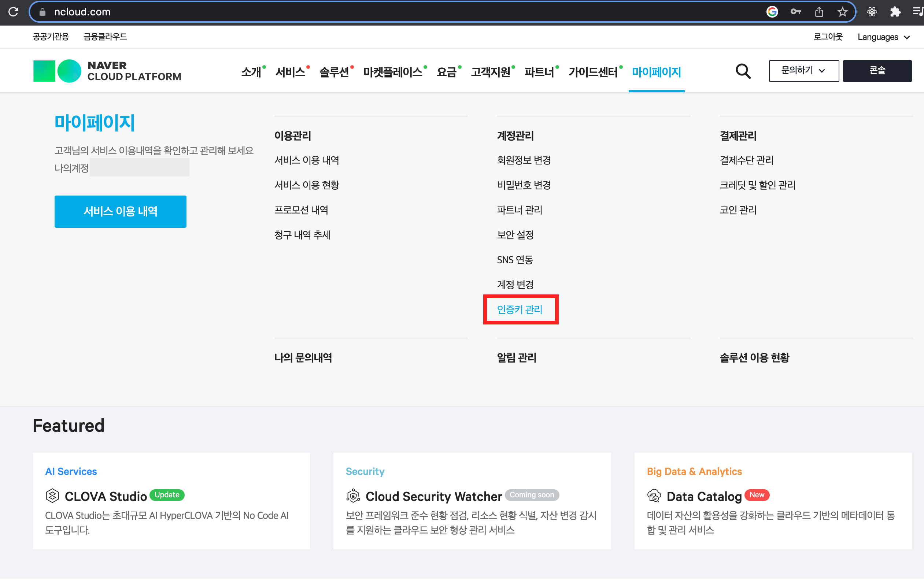Open 회원정보 변경 link
The width and height of the screenshot is (924, 583).
point(524,160)
